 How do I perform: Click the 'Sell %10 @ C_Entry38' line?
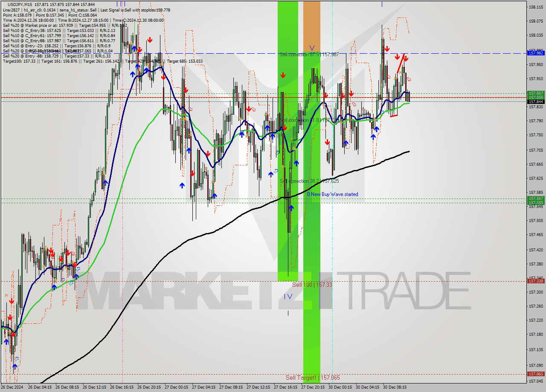(x=59, y=30)
